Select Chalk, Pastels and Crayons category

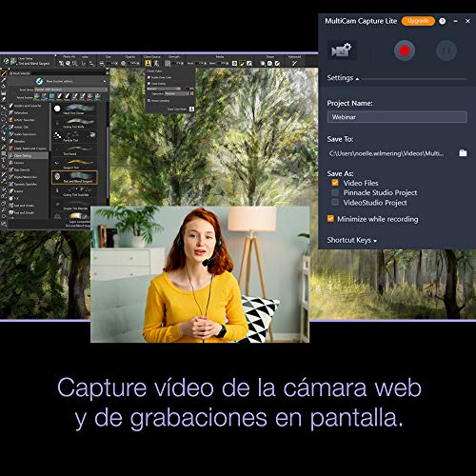pos(29,149)
